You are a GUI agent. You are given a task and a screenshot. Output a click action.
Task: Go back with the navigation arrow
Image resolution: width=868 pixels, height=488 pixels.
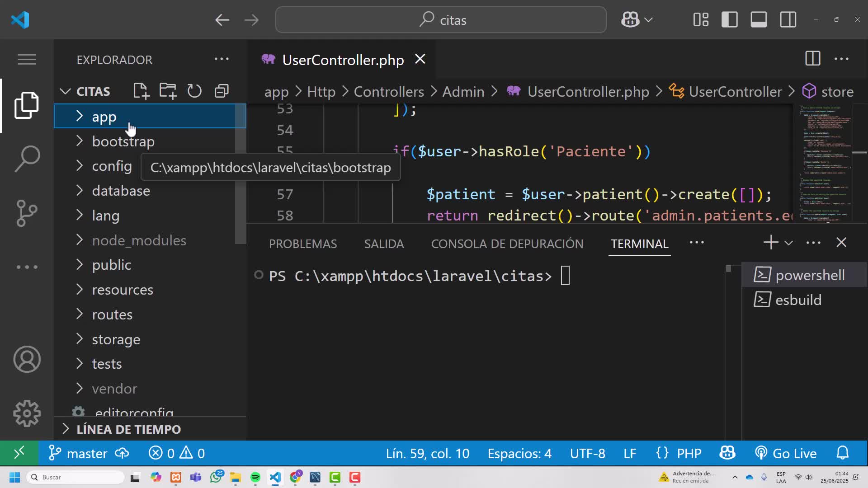point(222,20)
